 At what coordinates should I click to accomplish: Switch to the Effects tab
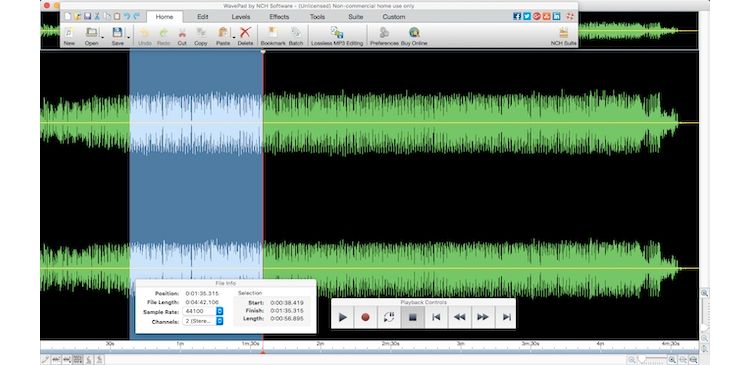click(279, 17)
